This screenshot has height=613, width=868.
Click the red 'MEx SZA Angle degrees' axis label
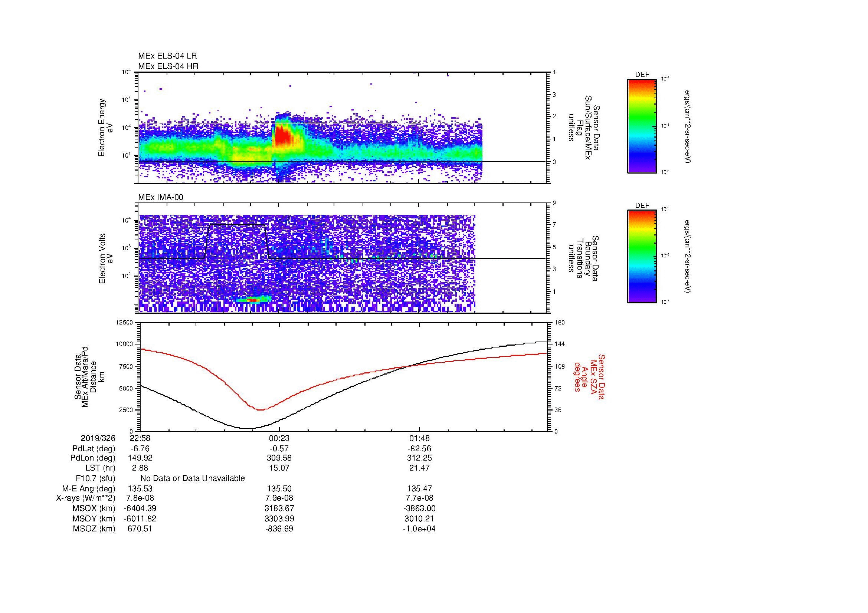click(589, 377)
